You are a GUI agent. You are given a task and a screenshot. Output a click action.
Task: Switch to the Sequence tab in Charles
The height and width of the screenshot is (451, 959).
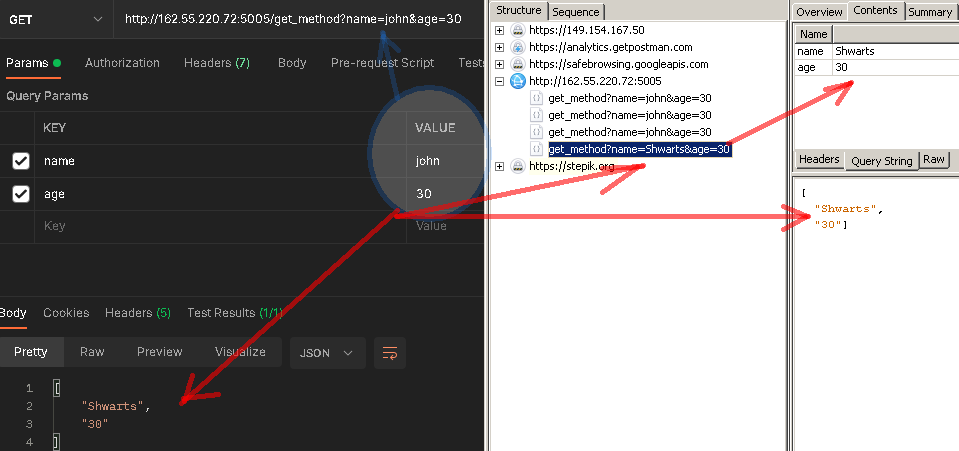point(576,12)
